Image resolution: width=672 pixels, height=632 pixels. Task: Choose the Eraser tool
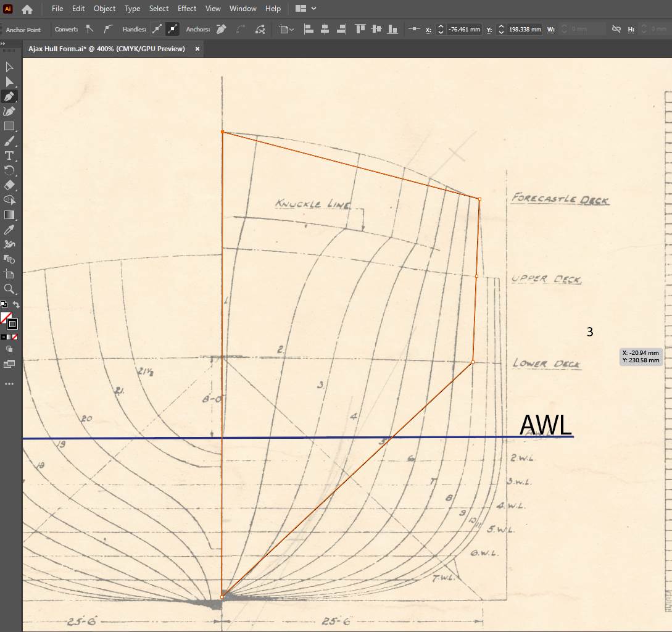9,185
